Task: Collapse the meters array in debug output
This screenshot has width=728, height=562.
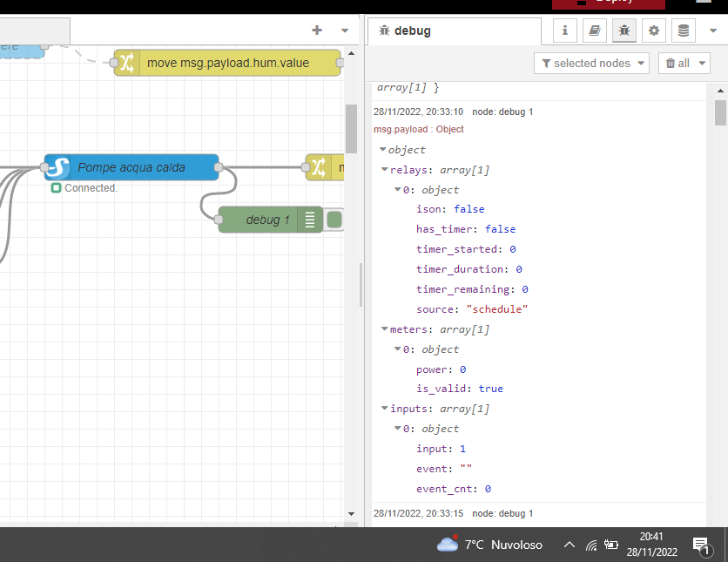Action: [x=383, y=328]
